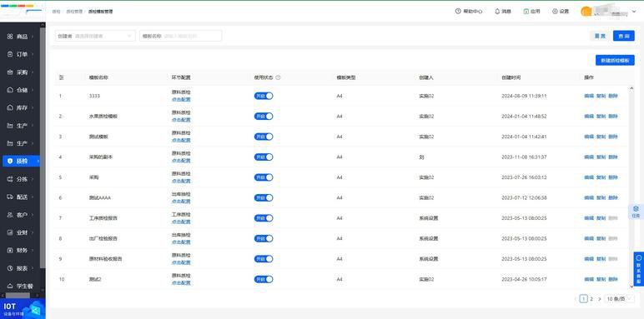This screenshot has height=319, width=644.
Task: Open the 商品 section icon in sidebar
Action: tap(10, 37)
